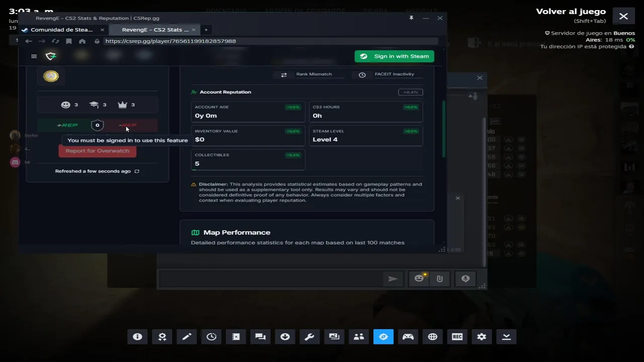Click the Collectibles card

pos(248,160)
